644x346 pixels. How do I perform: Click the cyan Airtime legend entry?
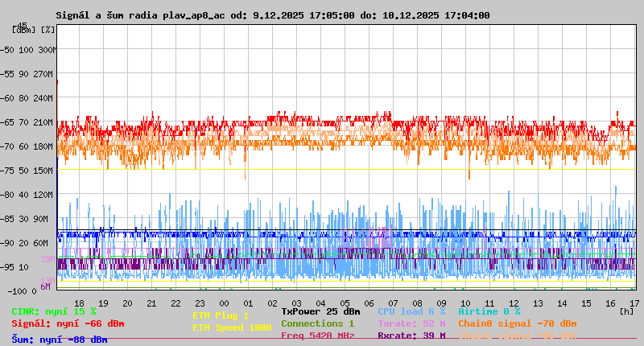point(489,311)
